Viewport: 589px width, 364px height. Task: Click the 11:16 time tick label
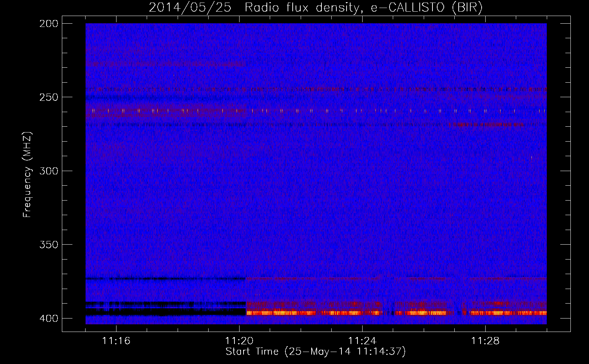116,341
